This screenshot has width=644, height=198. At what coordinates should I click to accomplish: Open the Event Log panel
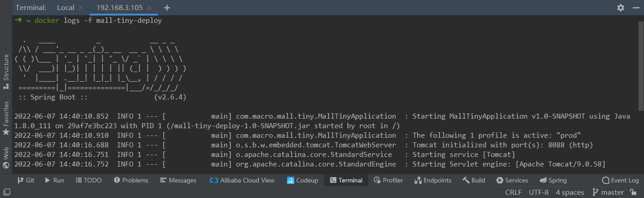(x=620, y=180)
